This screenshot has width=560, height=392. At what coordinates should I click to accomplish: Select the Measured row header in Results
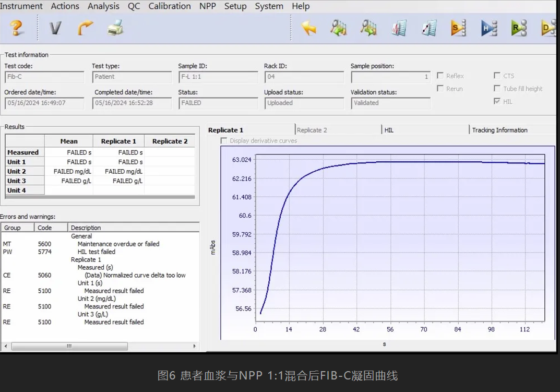tap(25, 152)
